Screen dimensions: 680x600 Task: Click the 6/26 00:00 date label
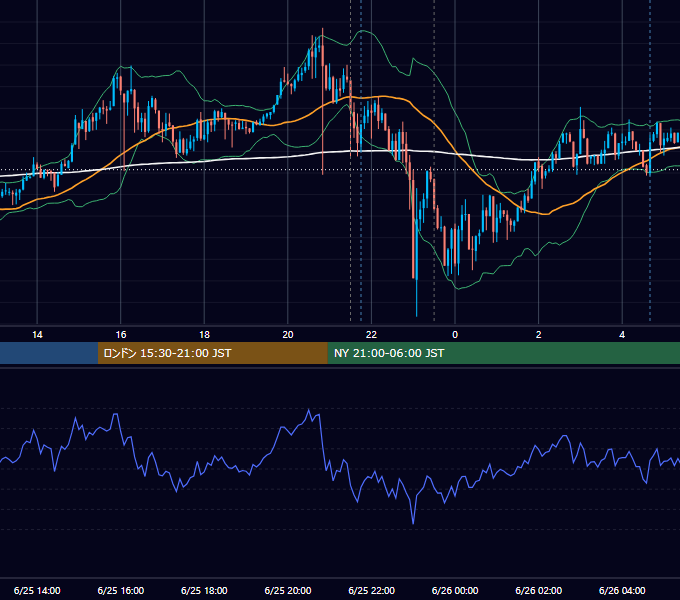[x=455, y=590]
